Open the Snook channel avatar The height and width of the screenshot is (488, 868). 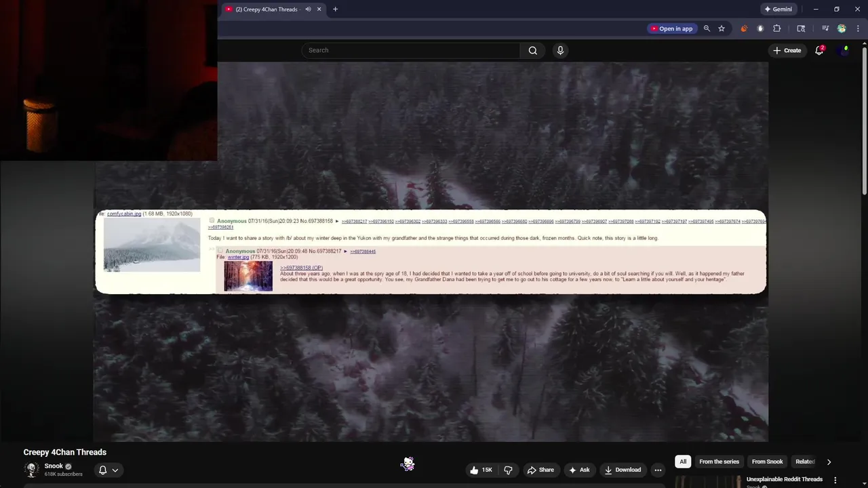pyautogui.click(x=32, y=470)
